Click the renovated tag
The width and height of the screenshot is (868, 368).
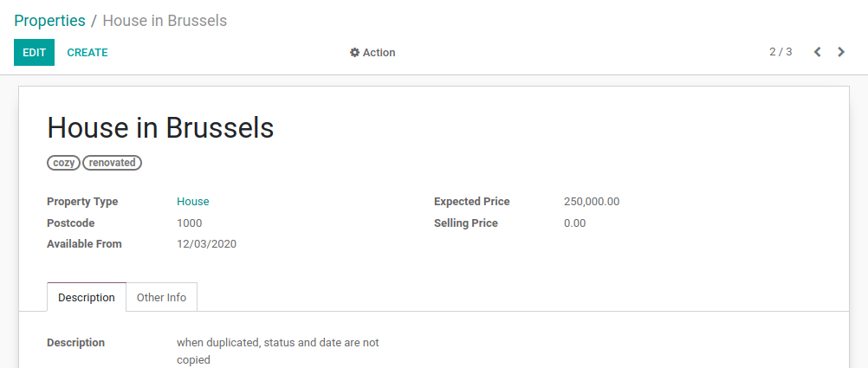(x=112, y=163)
